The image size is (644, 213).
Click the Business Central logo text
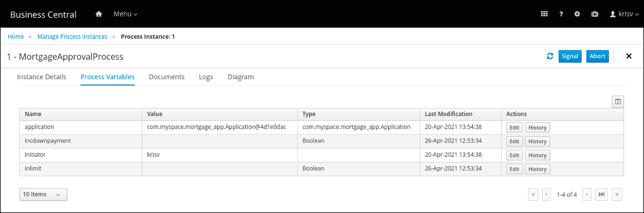coord(43,15)
